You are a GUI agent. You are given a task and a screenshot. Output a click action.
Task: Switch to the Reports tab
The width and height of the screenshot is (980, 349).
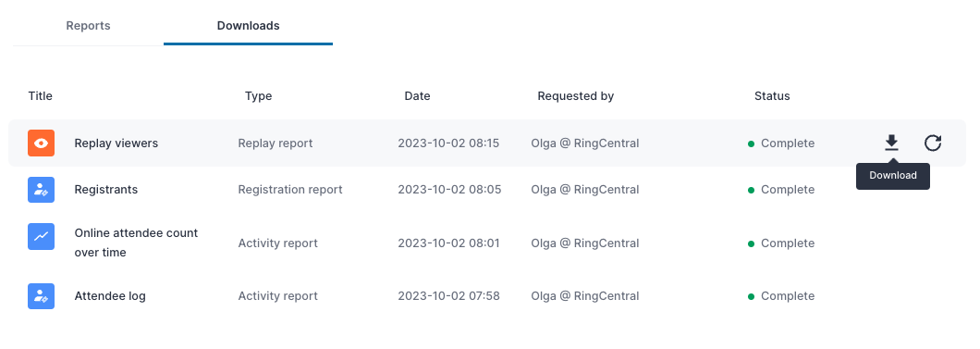88,26
